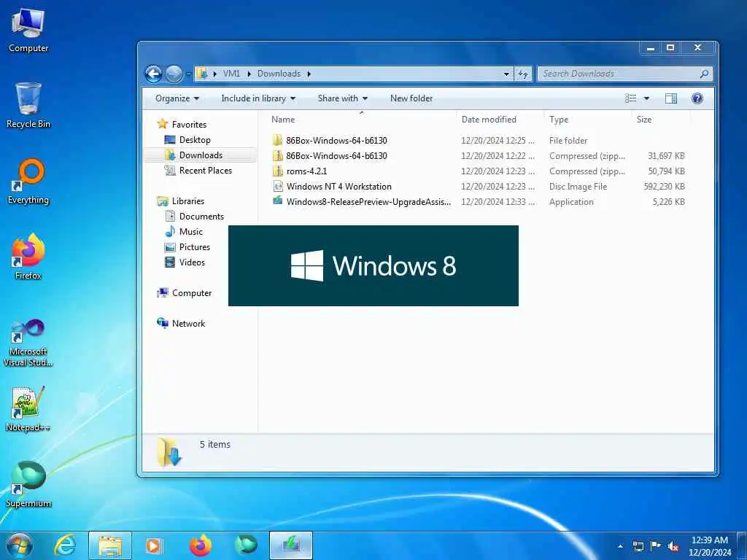
Task: Open the taskbar clock and date
Action: pos(710,546)
